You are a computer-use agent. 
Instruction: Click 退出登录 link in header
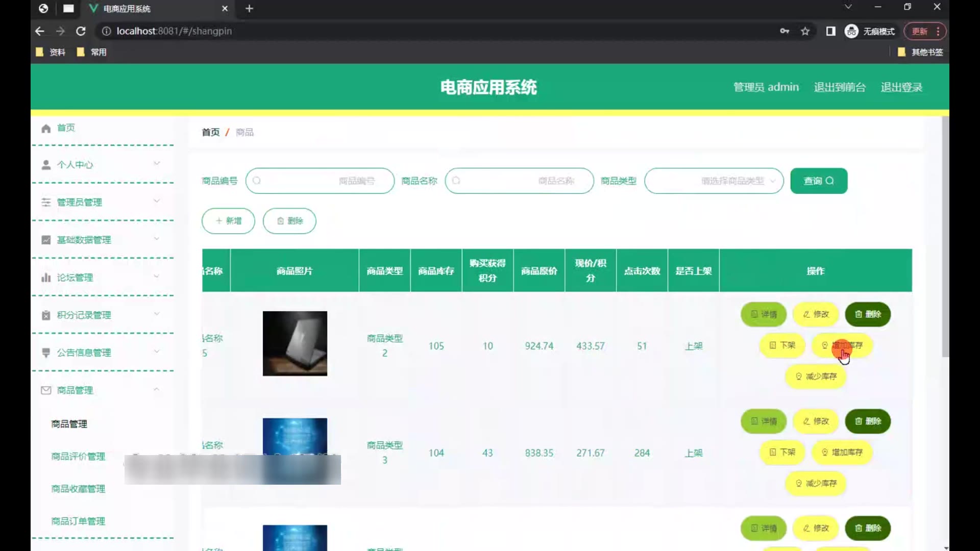coord(901,87)
